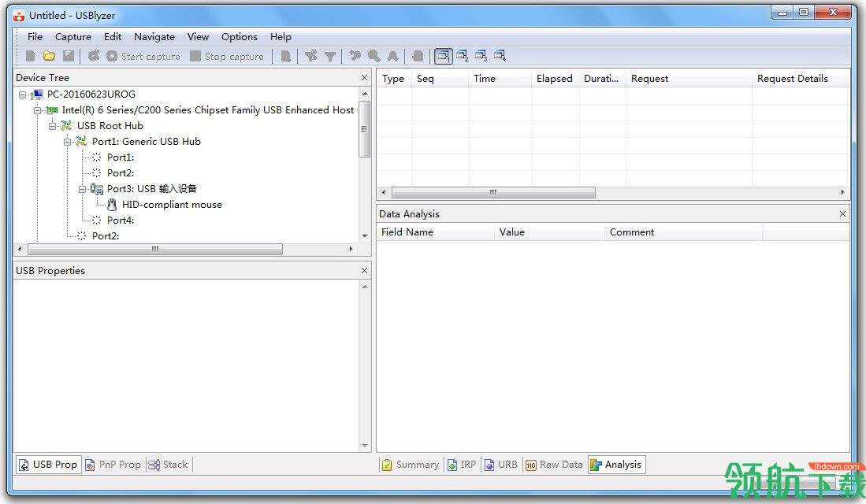Click the Type column header
This screenshot has height=504, width=866.
tap(394, 79)
